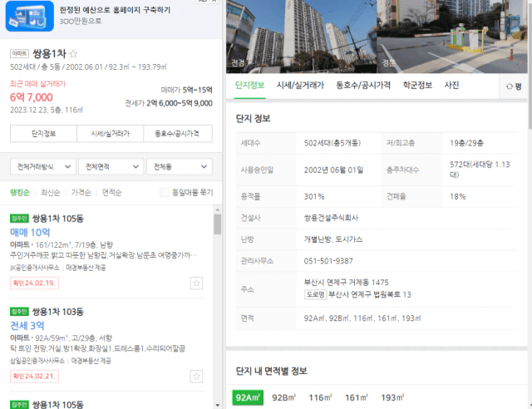
Task: Click the ad title 한정된 예산으로 홈페이지 구축하기
Action: point(115,10)
